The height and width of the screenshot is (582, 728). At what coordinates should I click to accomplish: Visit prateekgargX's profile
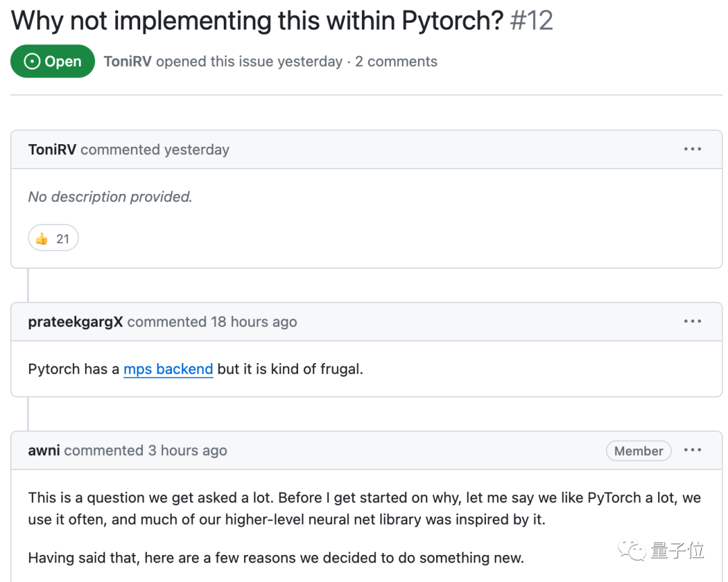click(75, 322)
